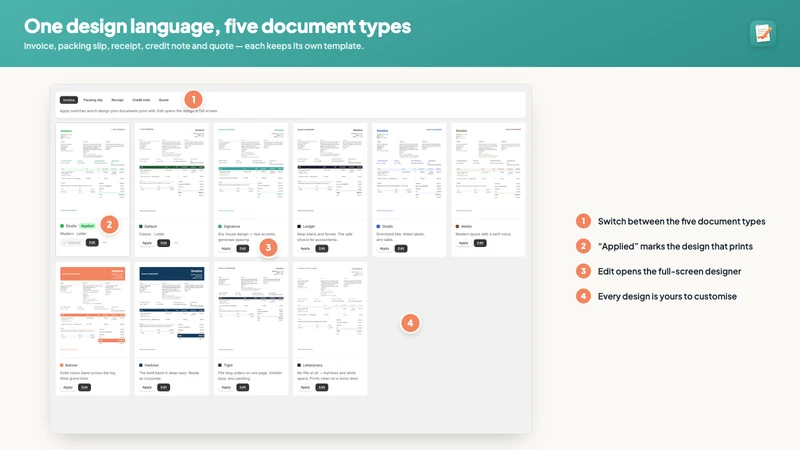
Task: Click the disabled Applied button on Studio card
Action: point(71,242)
